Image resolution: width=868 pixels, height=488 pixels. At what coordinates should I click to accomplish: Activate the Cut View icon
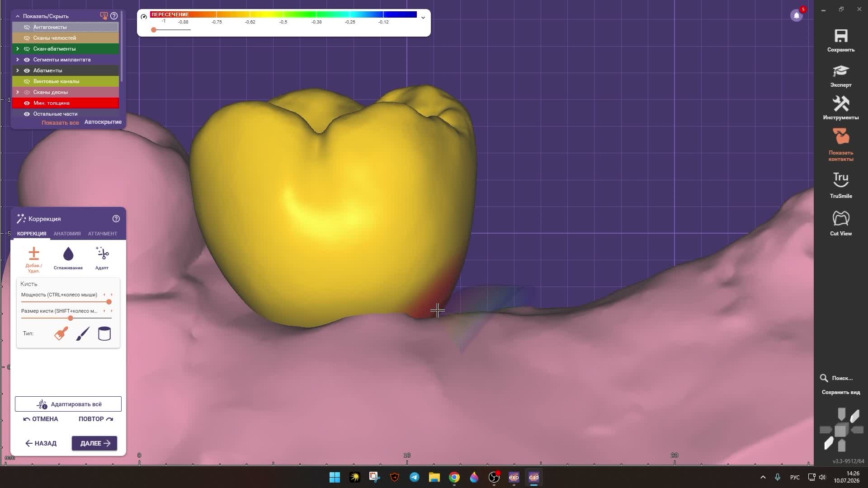tap(841, 218)
